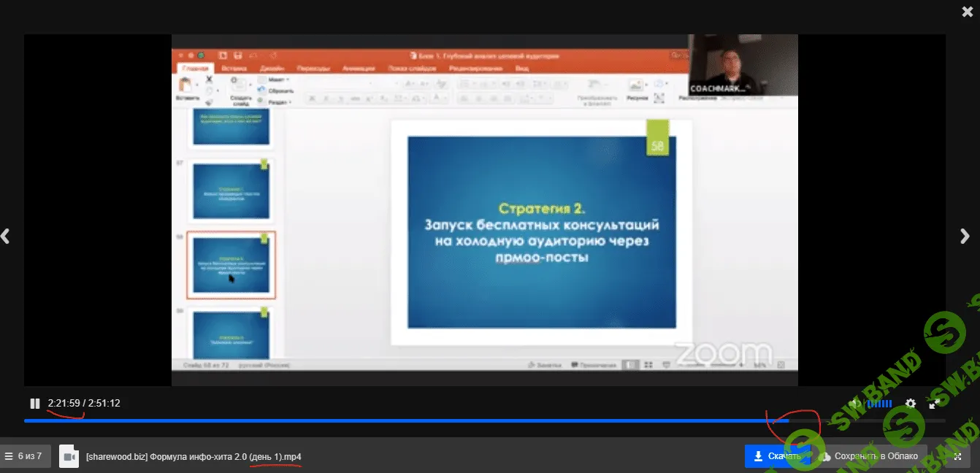
Task: Adjust the volume level slider
Action: (x=879, y=404)
